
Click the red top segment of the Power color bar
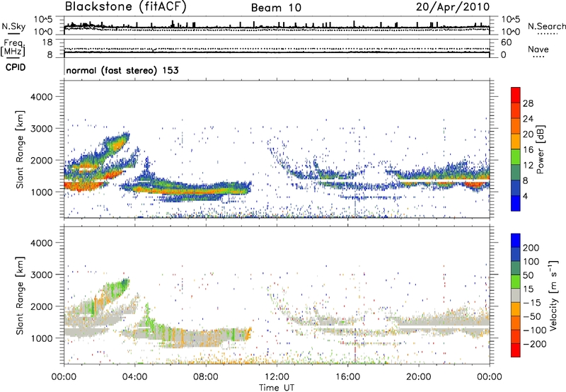516,96
